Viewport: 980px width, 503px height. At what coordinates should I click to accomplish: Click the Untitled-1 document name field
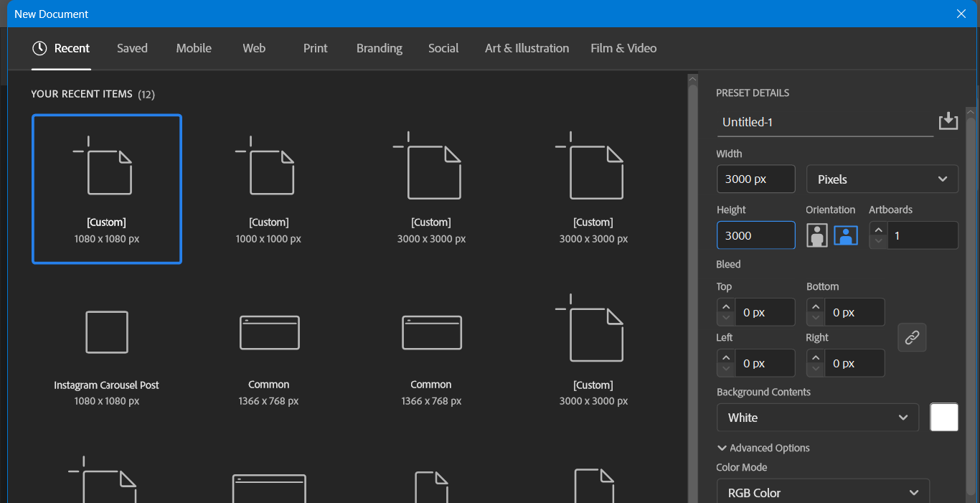click(x=825, y=122)
